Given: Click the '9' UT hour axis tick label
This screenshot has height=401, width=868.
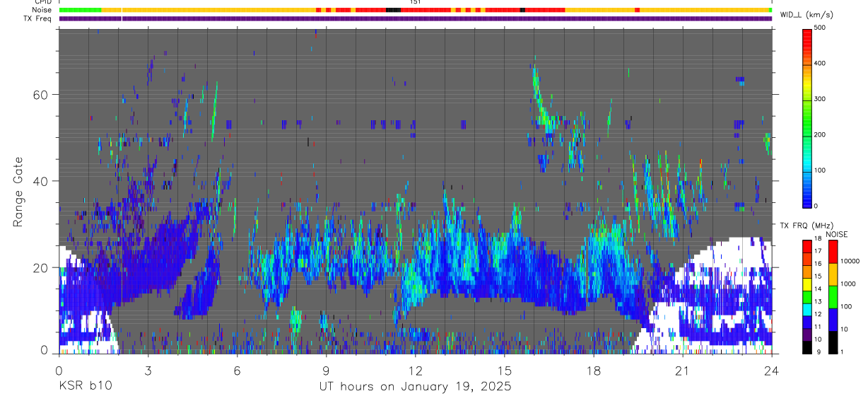Looking at the screenshot, I should pos(327,371).
